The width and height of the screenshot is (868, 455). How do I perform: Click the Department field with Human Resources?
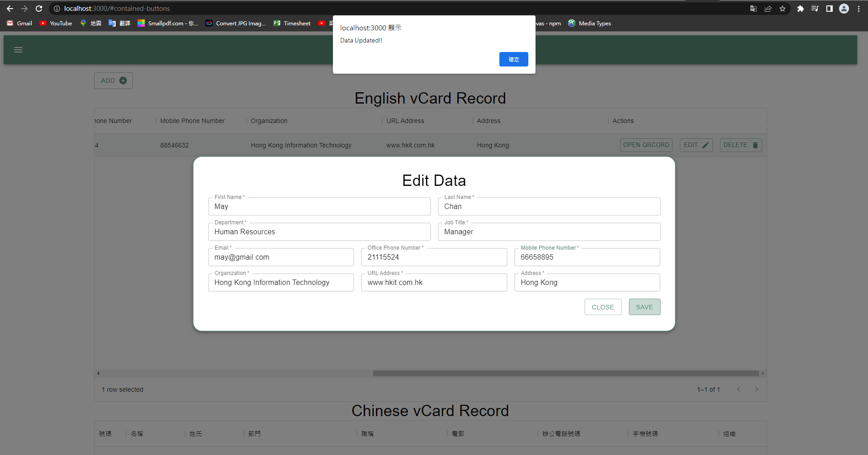coord(319,232)
